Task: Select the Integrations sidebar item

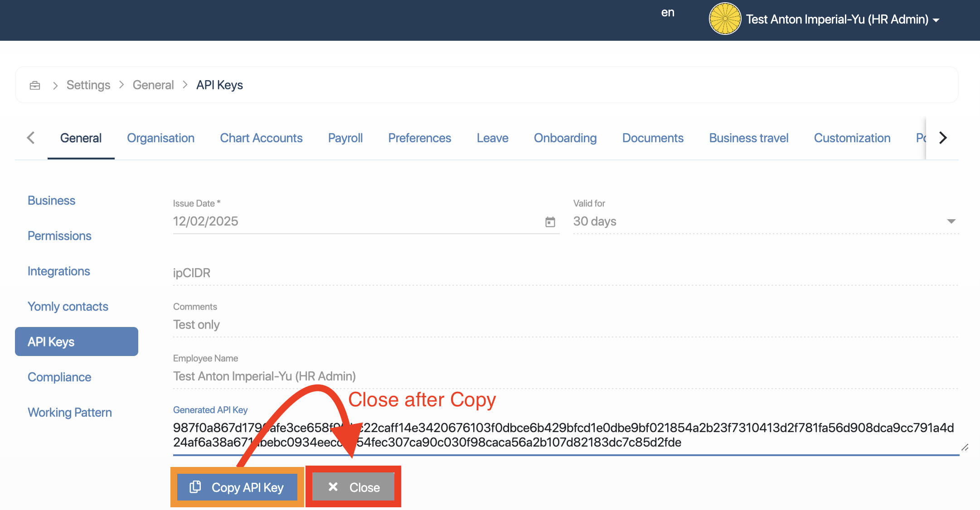Action: [x=59, y=271]
